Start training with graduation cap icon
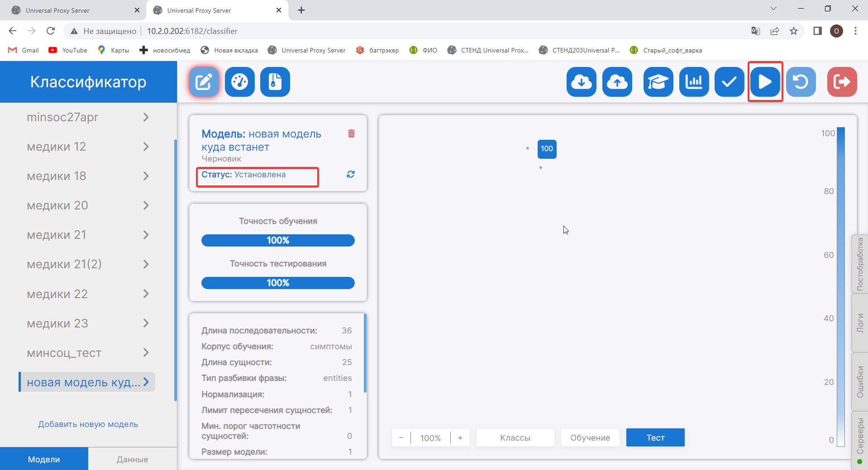 click(x=658, y=82)
